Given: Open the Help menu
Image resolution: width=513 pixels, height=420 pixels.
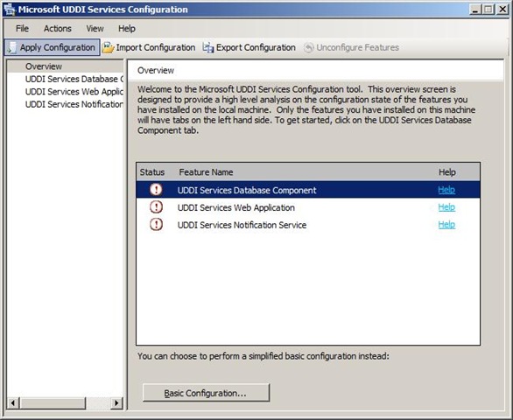Looking at the screenshot, I should coord(127,29).
